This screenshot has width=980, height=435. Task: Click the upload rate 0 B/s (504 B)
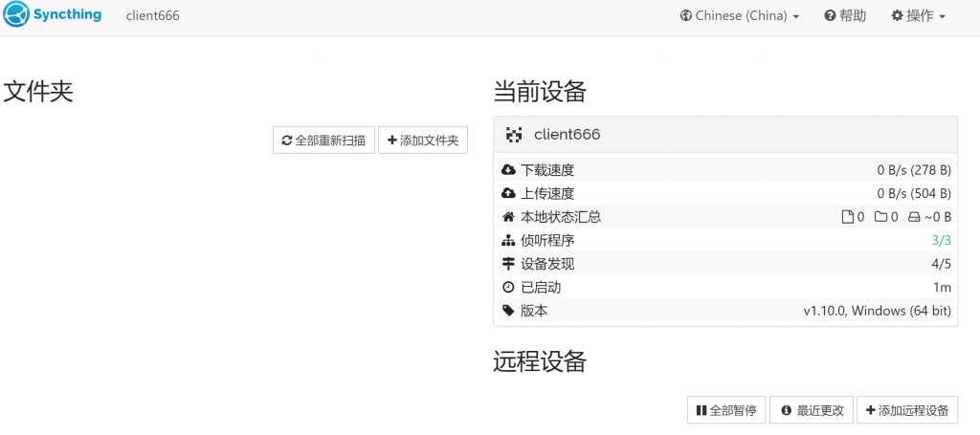(914, 193)
